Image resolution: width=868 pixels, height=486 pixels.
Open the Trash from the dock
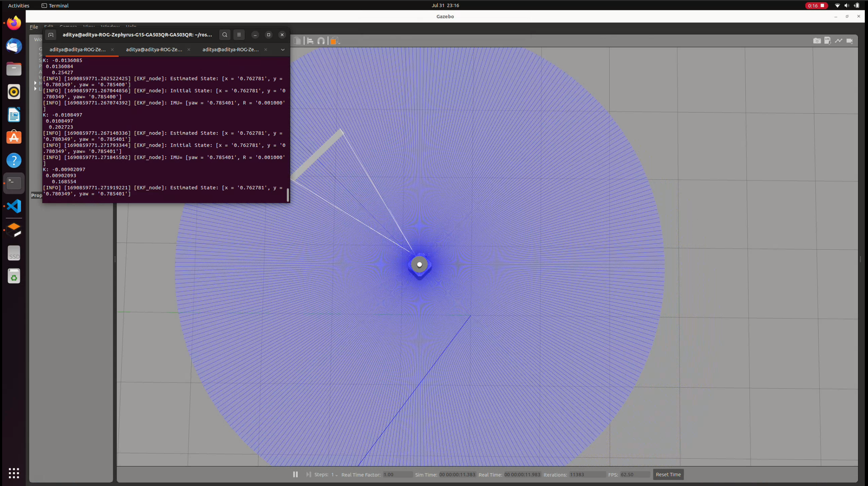[14, 276]
